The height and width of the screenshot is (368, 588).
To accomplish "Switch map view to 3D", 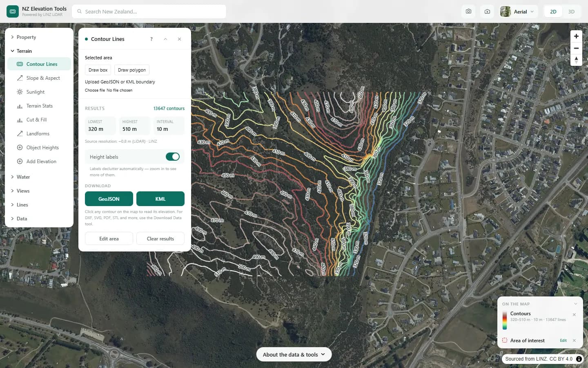I will point(571,11).
